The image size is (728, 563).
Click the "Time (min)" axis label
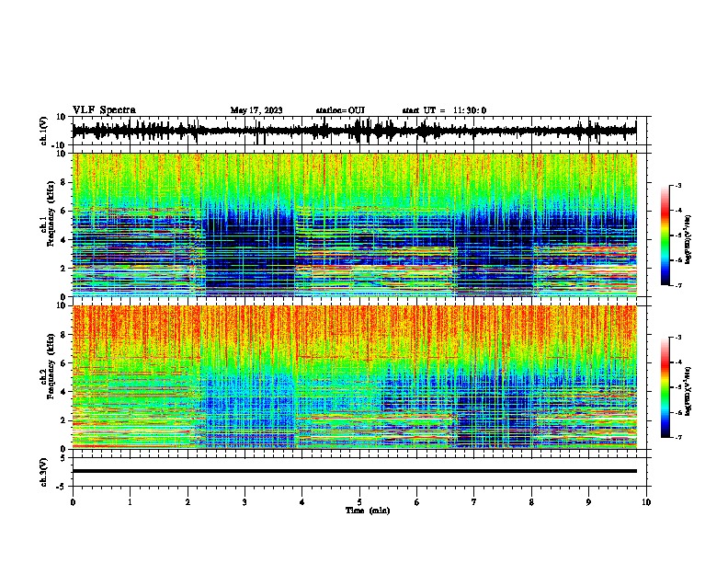pyautogui.click(x=368, y=511)
